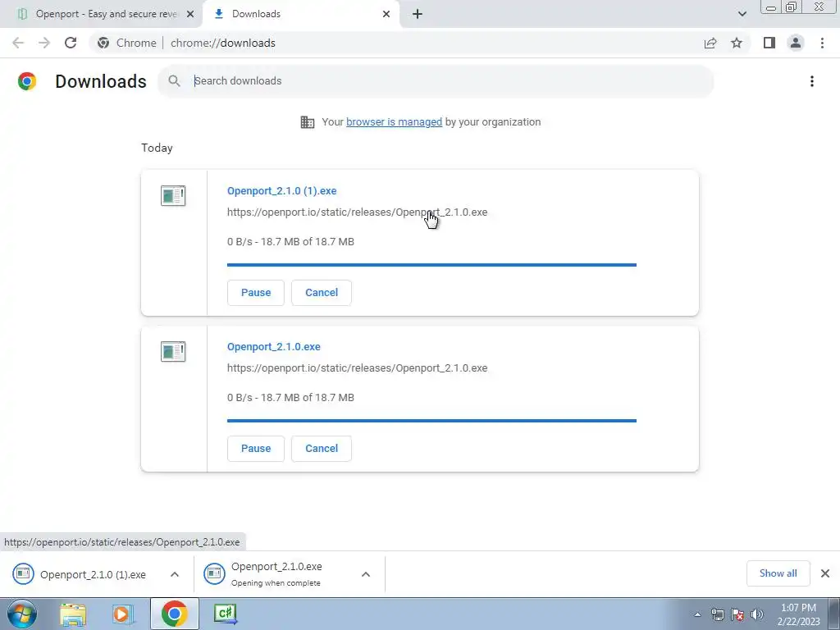Click source URL of Openport_2.1.0 (1).exe
Screen dimensions: 840x630
pos(358,212)
